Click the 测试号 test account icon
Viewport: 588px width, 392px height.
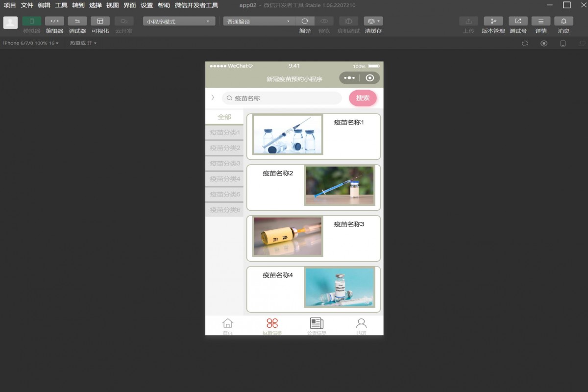[518, 22]
